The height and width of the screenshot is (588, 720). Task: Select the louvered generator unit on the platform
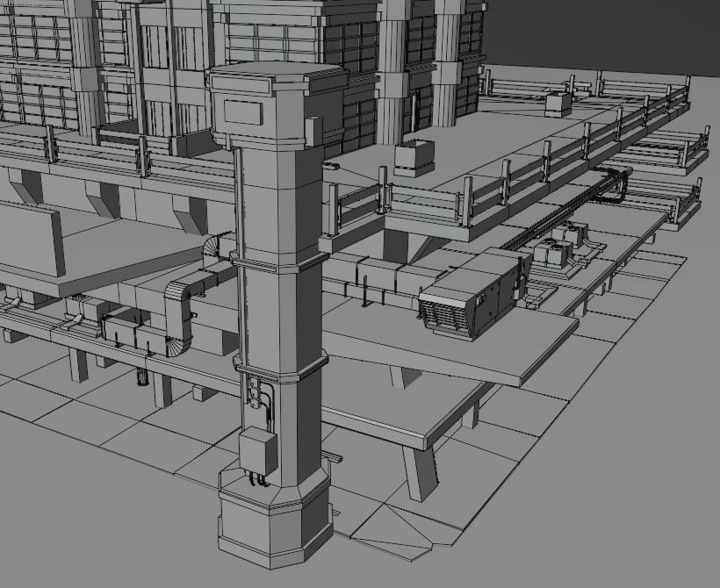(475, 295)
